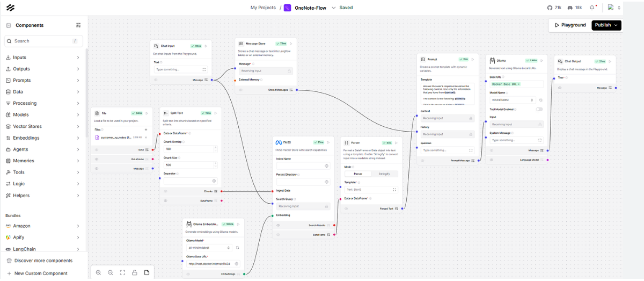Click the FAISS Index Name field
The image size is (644, 281).
pos(302,166)
